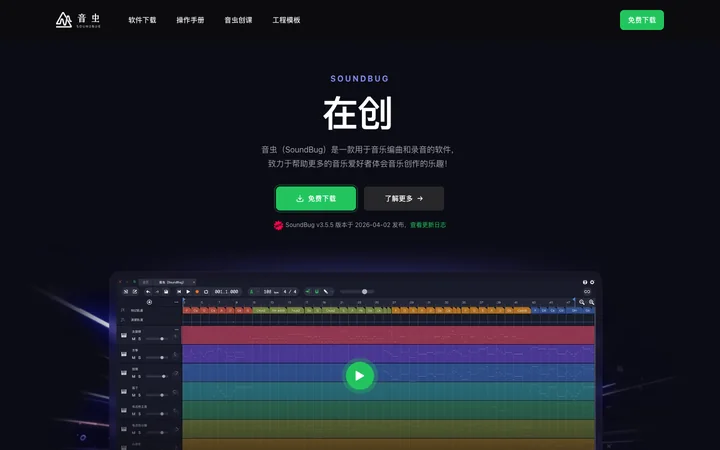Click the red new-version badge icon
720x450 pixels.
coord(278,225)
